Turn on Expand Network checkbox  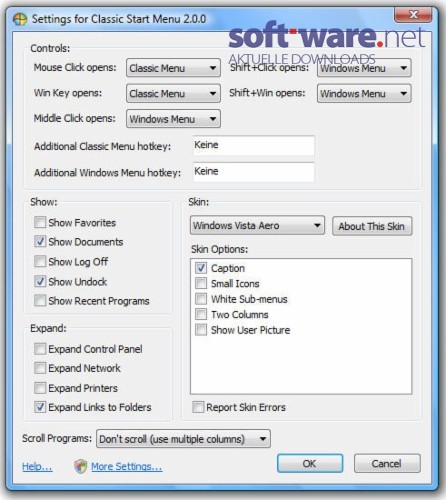40,368
